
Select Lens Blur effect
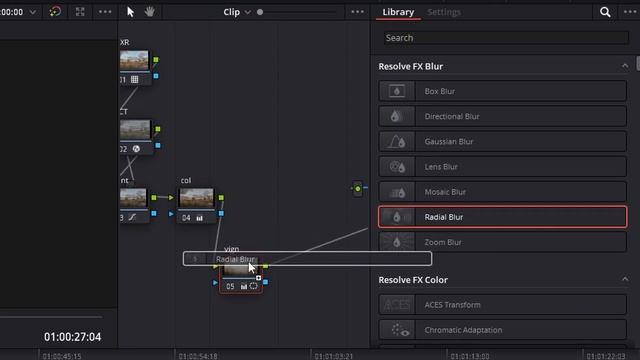[x=502, y=167]
